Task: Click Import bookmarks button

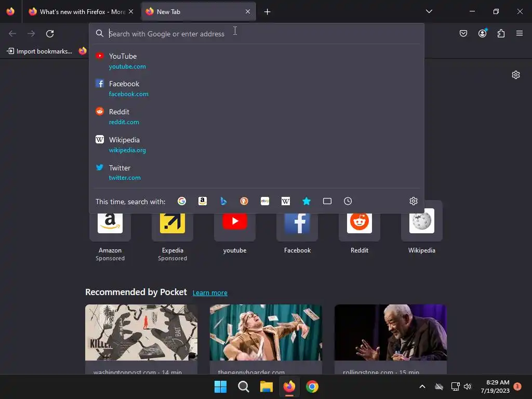Action: [x=39, y=51]
